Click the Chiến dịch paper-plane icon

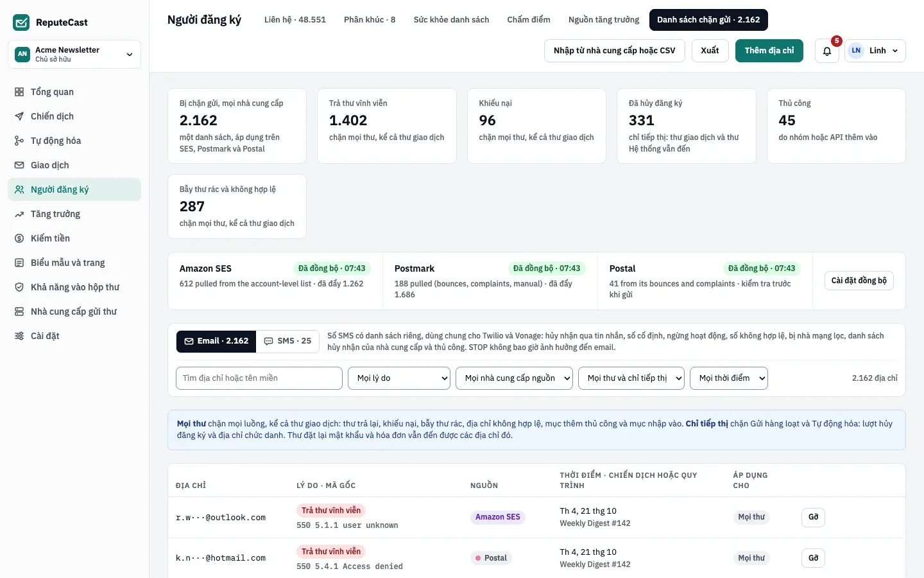19,116
